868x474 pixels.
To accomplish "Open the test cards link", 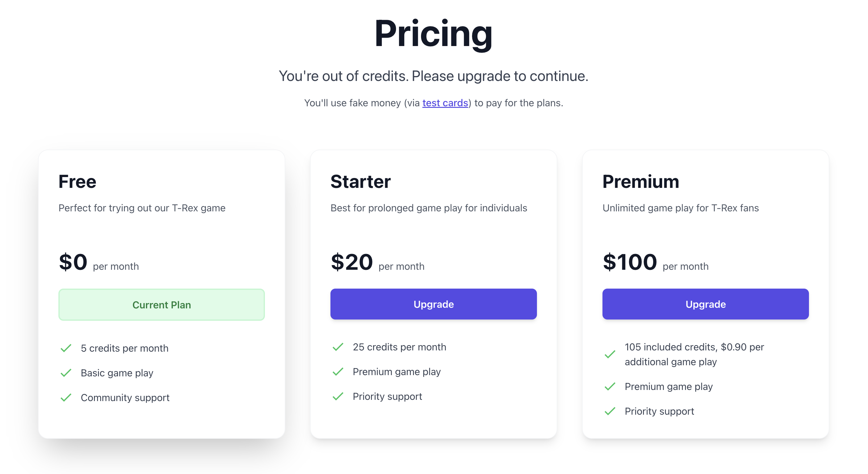I will click(445, 103).
